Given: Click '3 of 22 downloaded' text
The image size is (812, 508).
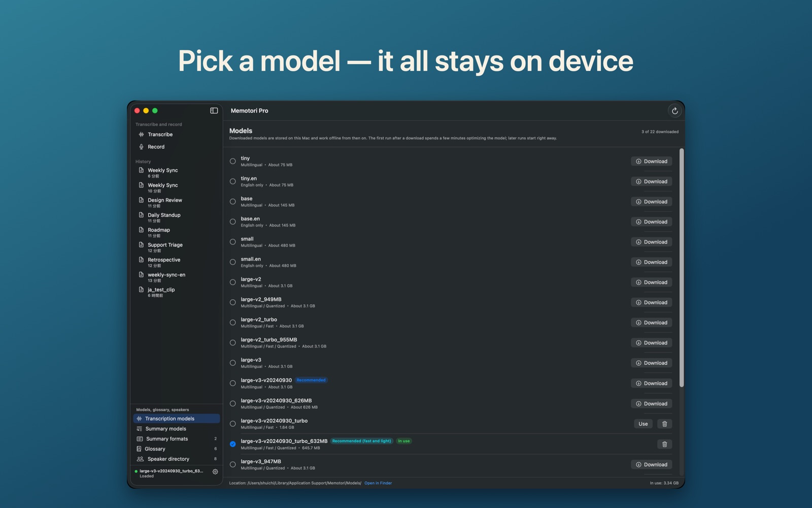Looking at the screenshot, I should tap(660, 132).
